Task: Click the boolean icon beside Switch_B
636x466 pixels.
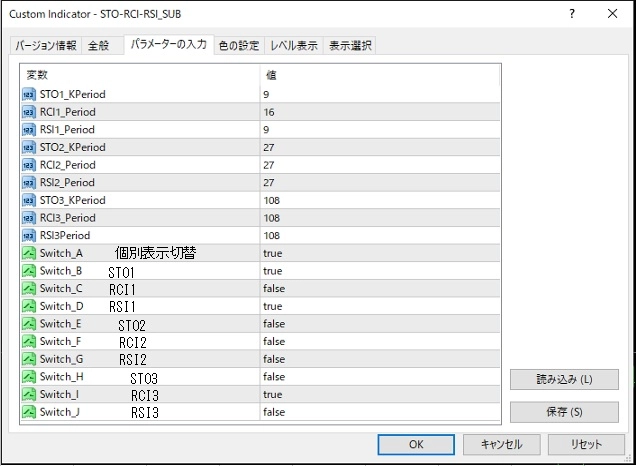Action: coord(29,271)
